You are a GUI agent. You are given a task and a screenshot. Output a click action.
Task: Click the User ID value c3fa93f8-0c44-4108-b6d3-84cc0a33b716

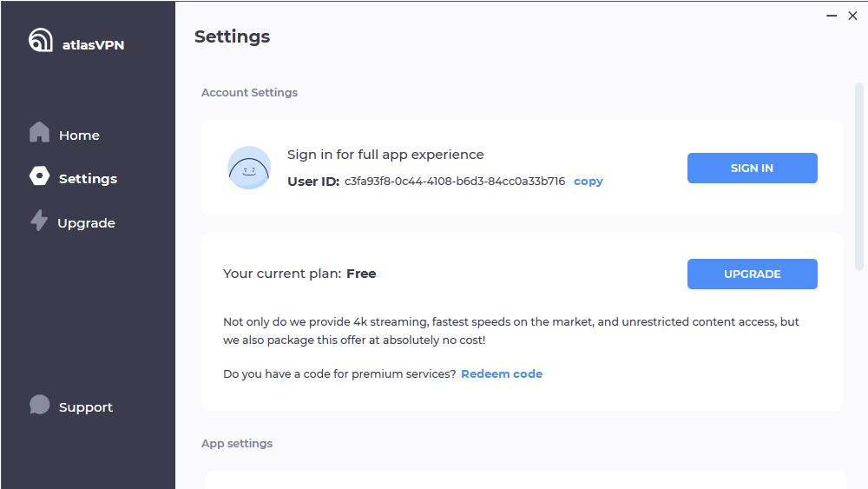455,182
